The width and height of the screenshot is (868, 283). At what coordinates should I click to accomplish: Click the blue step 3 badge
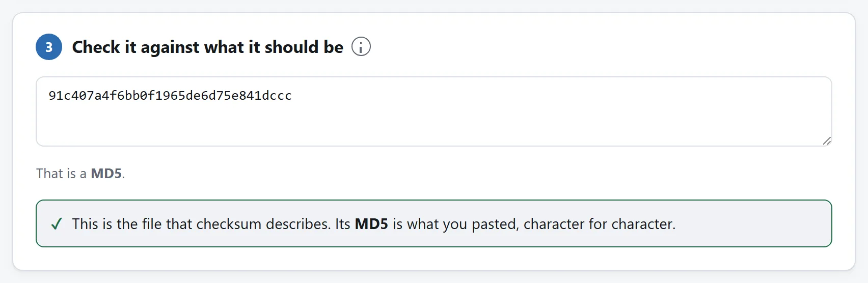[49, 47]
